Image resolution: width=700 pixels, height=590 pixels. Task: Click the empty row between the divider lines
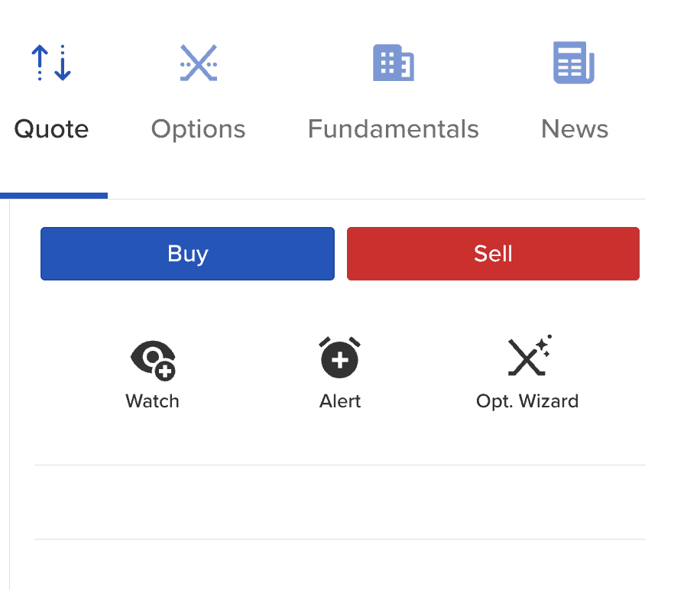click(x=340, y=502)
